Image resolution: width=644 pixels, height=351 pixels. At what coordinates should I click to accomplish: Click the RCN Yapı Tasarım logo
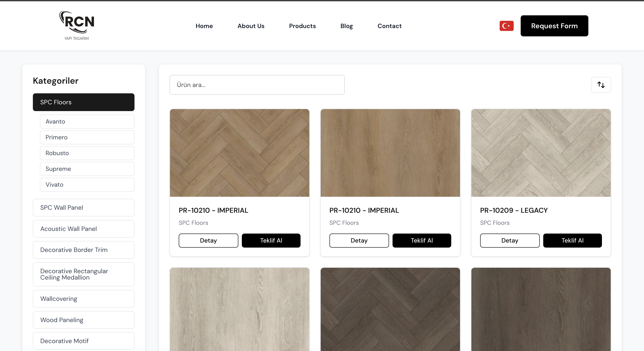[77, 25]
